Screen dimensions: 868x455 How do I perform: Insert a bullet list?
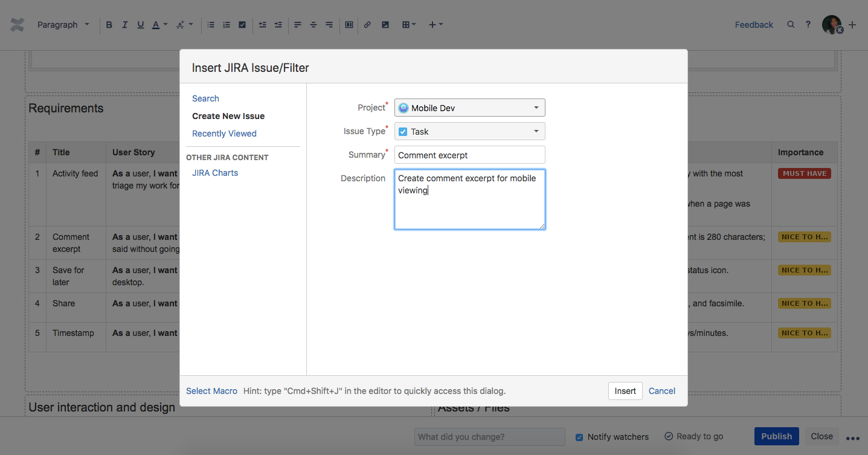(211, 25)
